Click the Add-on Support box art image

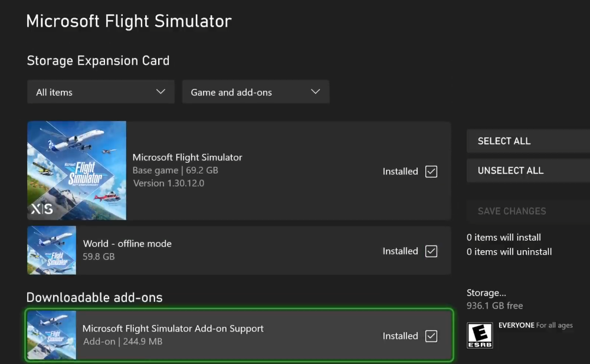tap(51, 335)
